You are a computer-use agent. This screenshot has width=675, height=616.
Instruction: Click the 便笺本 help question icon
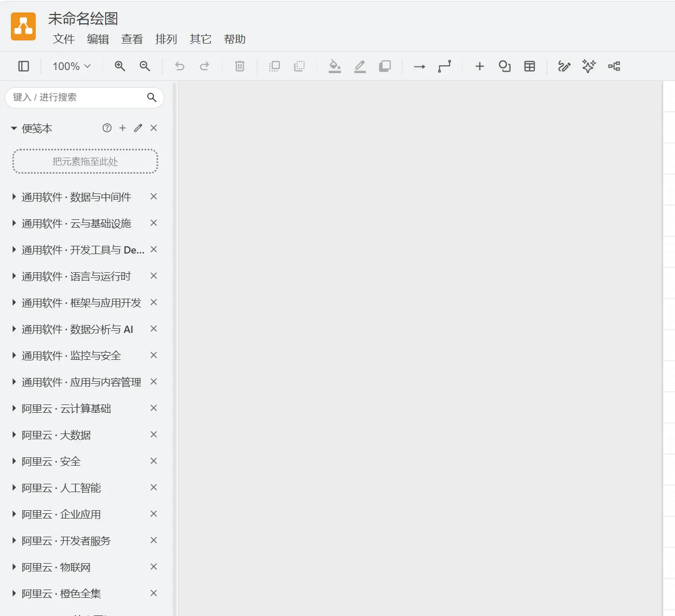107,128
